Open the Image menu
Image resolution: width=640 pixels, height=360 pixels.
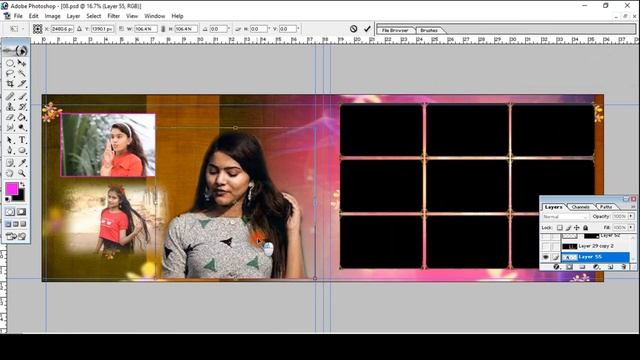[52, 16]
